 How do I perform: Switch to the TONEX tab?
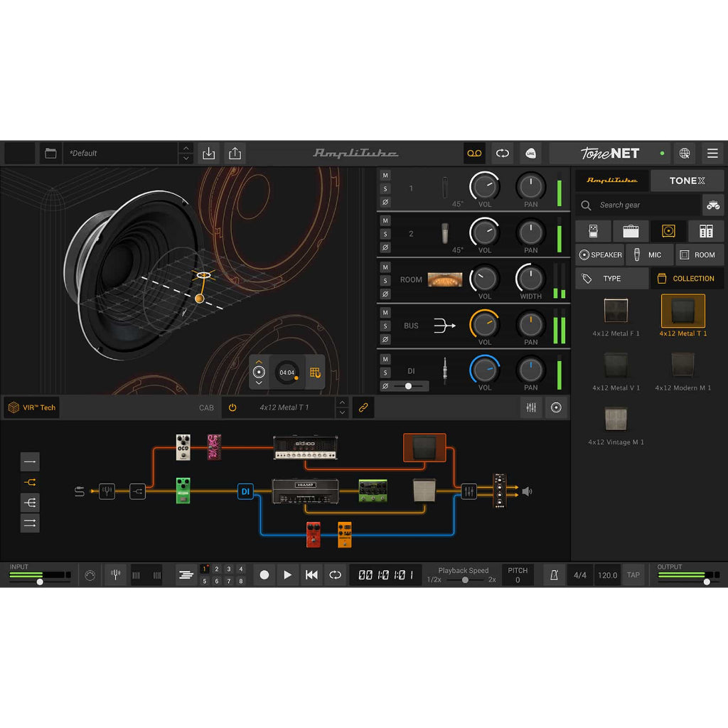tap(687, 181)
